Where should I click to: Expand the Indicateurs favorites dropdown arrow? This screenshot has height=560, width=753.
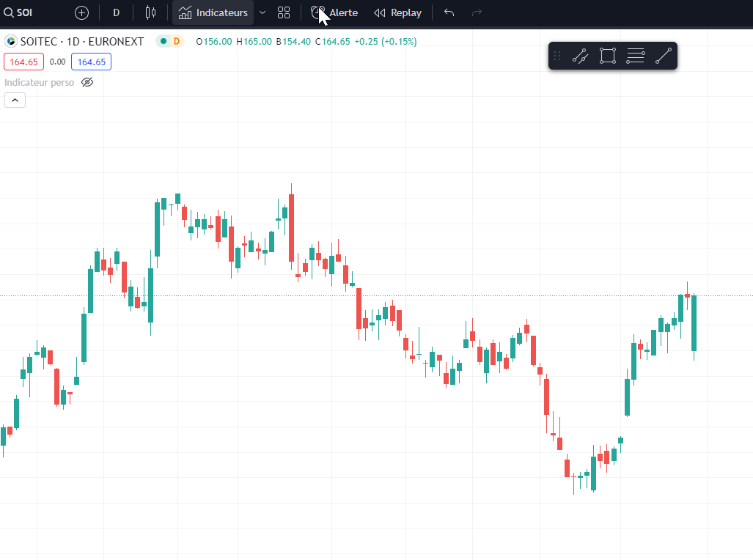(x=262, y=12)
